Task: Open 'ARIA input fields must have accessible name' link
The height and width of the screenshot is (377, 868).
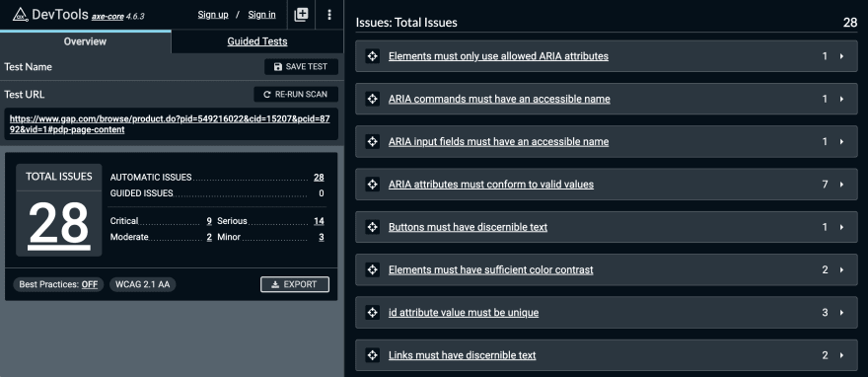Action: coord(498,141)
